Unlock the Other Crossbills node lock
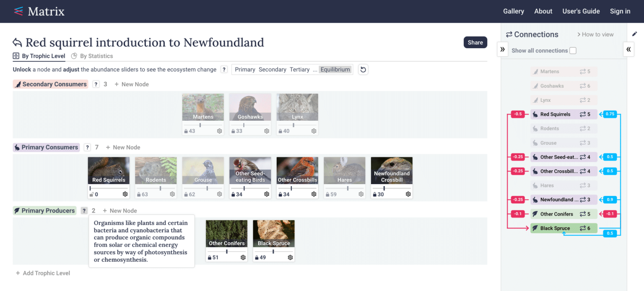 (x=280, y=195)
